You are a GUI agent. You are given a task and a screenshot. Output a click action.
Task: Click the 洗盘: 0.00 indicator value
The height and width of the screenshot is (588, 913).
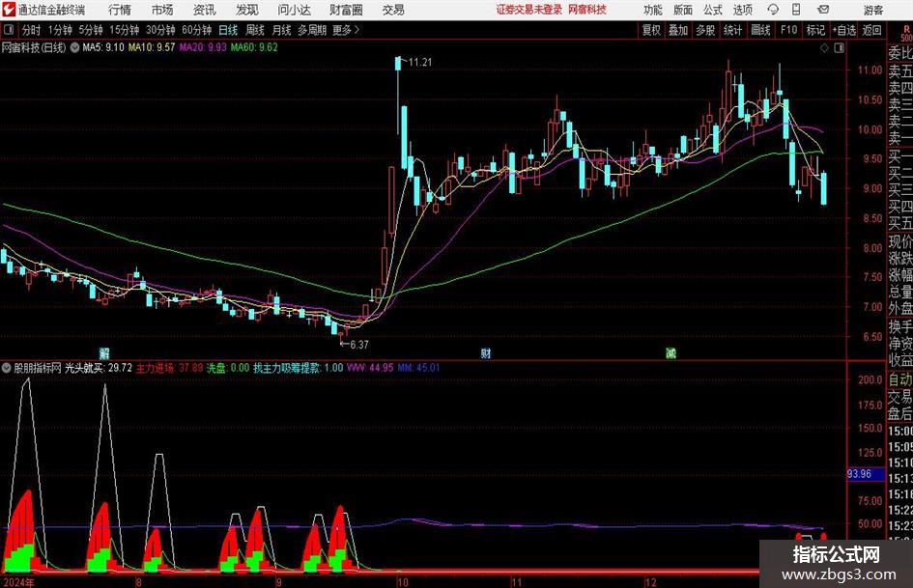[x=228, y=368]
